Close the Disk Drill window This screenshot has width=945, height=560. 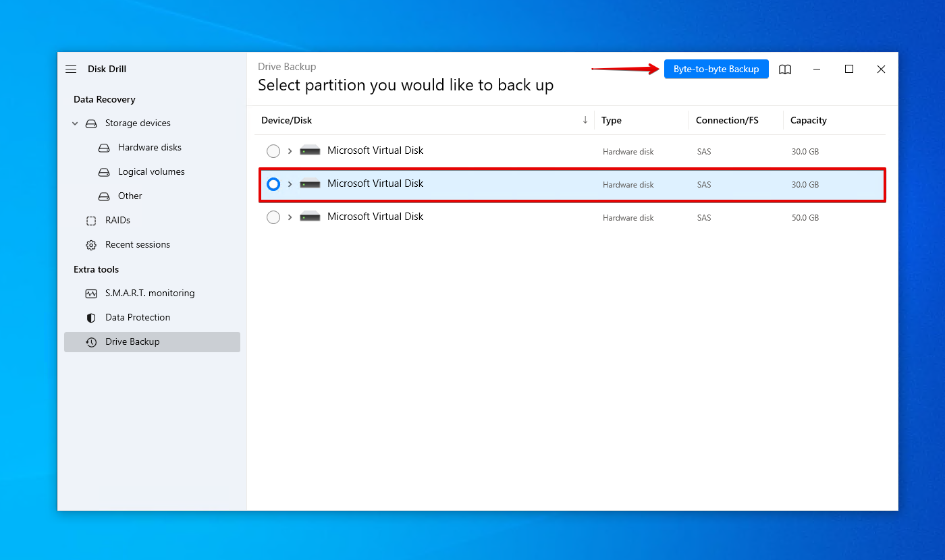pos(881,69)
